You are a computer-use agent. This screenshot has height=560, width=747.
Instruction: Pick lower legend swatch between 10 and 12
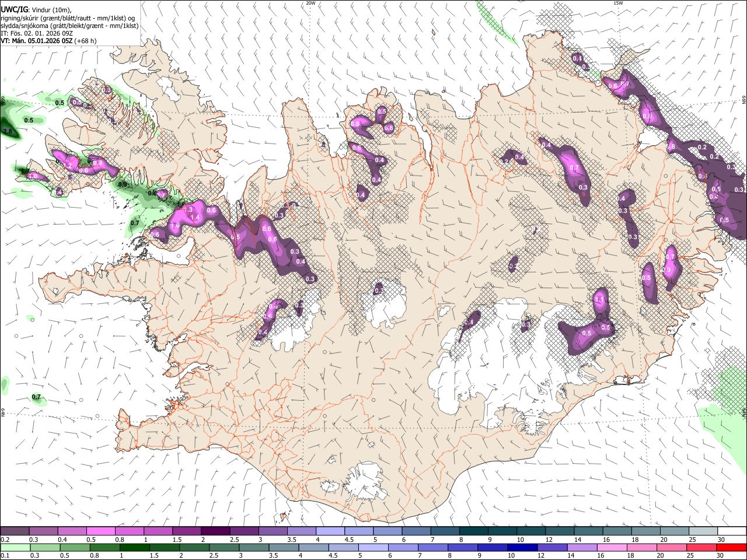(522, 547)
